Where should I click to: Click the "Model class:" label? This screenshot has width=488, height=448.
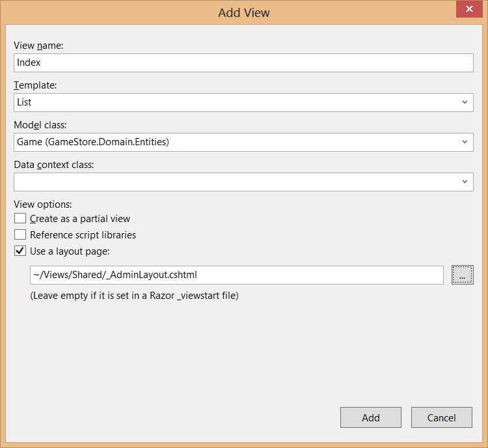point(40,125)
